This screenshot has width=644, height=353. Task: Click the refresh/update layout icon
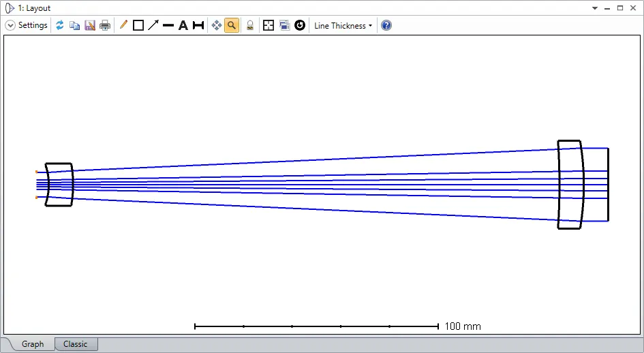(x=60, y=25)
